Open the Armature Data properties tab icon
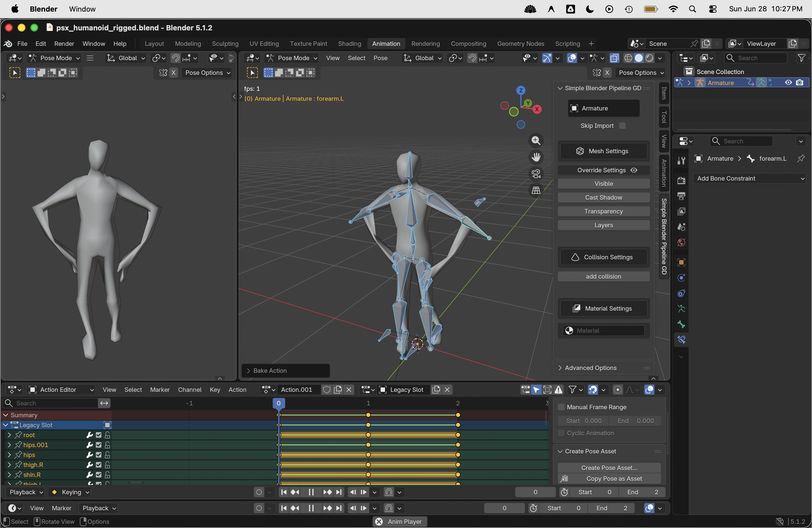The width and height of the screenshot is (812, 528). pyautogui.click(x=681, y=309)
